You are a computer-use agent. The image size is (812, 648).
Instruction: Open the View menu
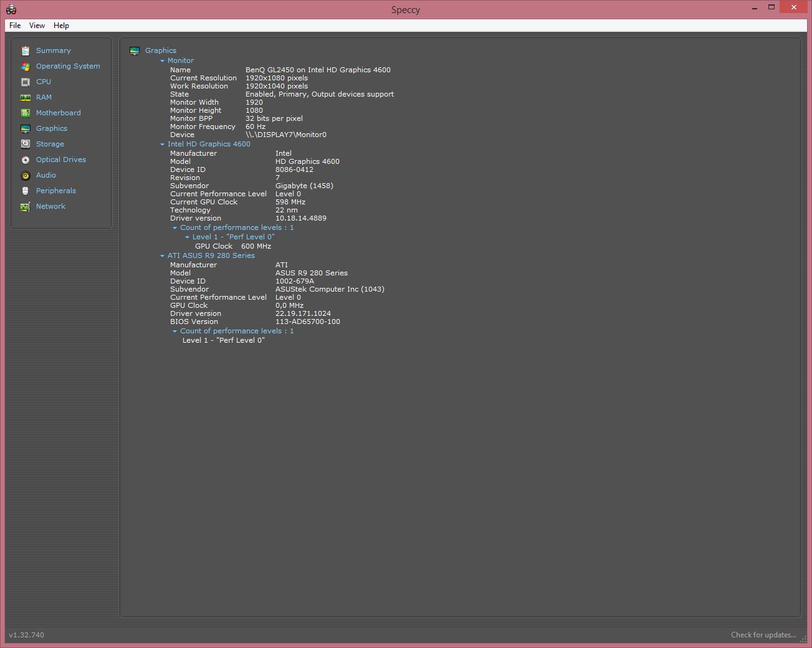(x=37, y=26)
